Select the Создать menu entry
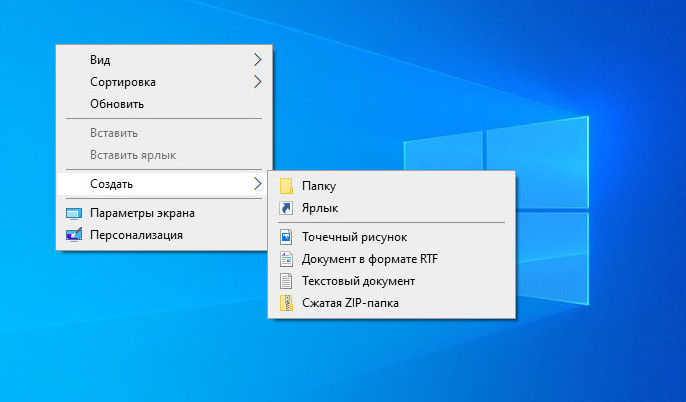686x402 pixels. [x=162, y=184]
